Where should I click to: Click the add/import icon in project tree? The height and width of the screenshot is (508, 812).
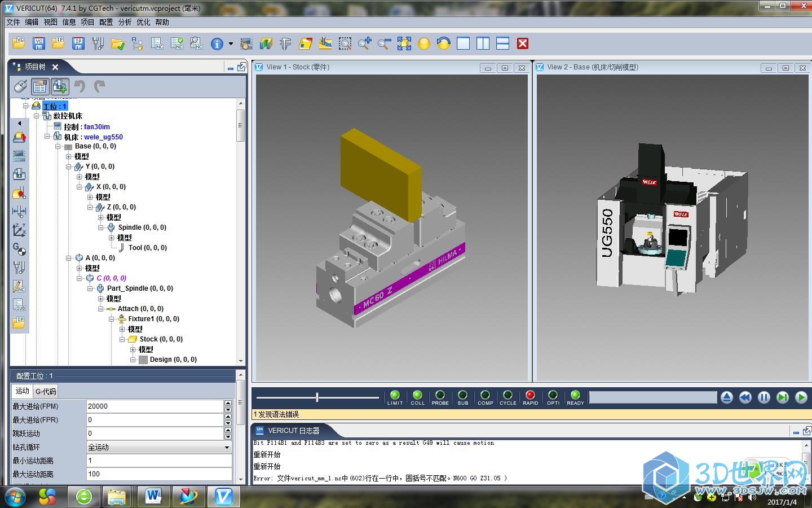(59, 86)
